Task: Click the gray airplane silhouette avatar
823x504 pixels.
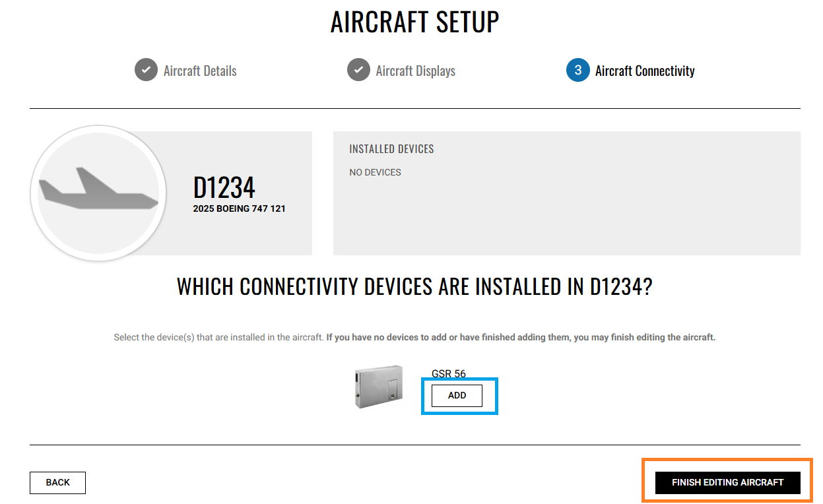Action: [98, 193]
